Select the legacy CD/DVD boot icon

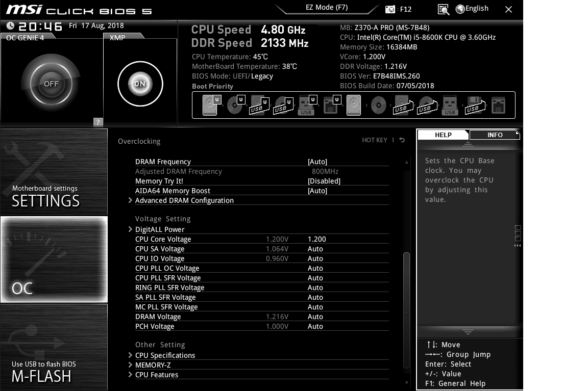pos(378,105)
